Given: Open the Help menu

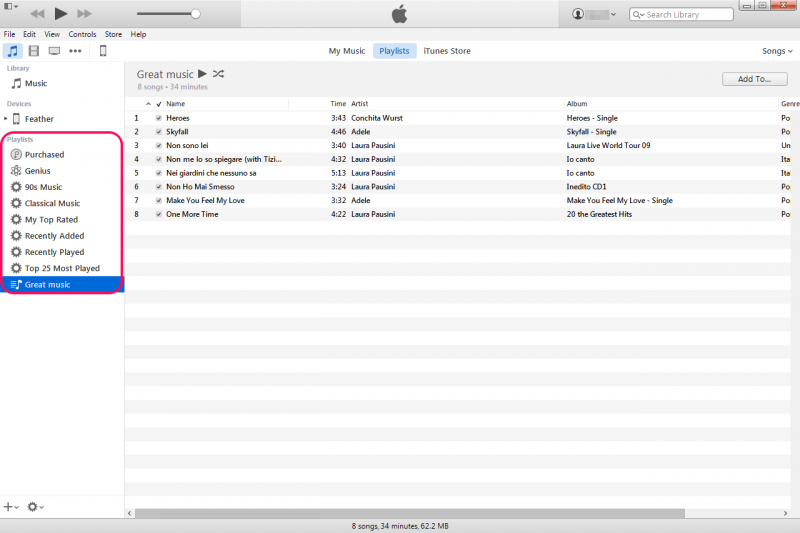Looking at the screenshot, I should pos(138,34).
